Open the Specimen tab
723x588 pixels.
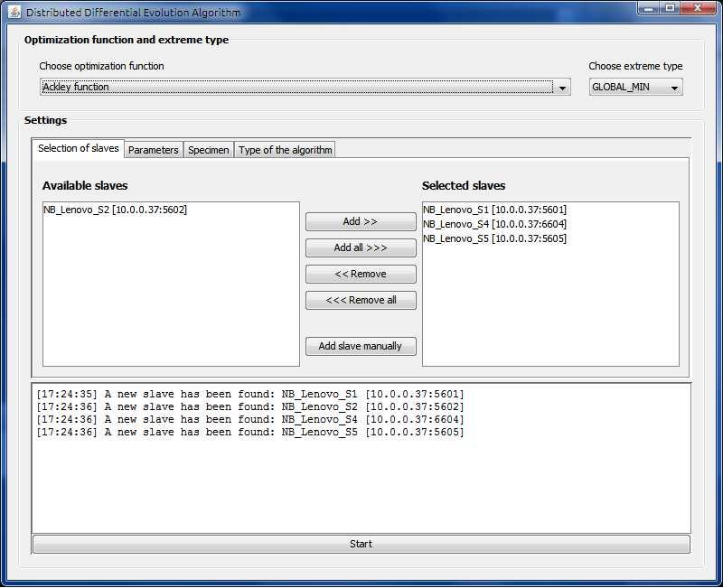209,150
